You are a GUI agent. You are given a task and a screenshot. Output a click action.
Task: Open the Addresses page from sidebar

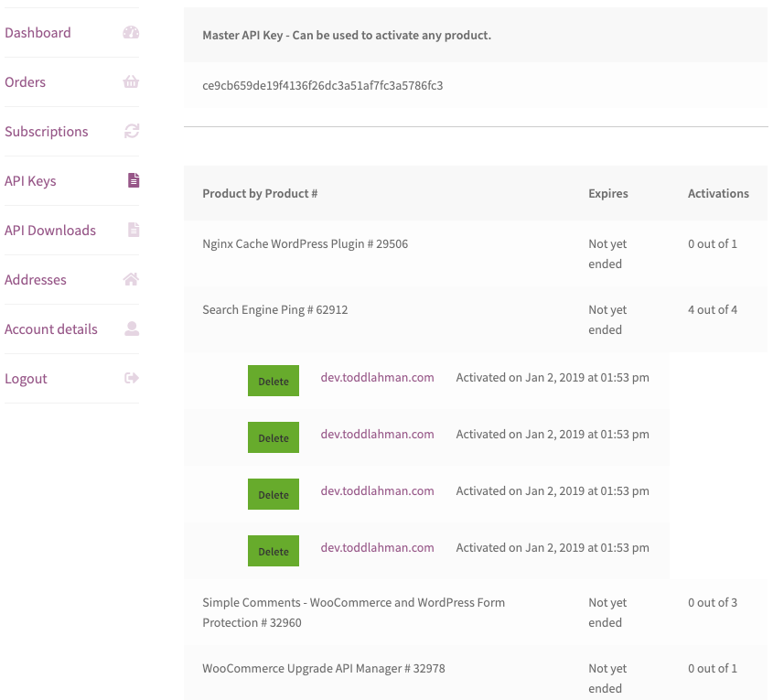[x=36, y=279]
